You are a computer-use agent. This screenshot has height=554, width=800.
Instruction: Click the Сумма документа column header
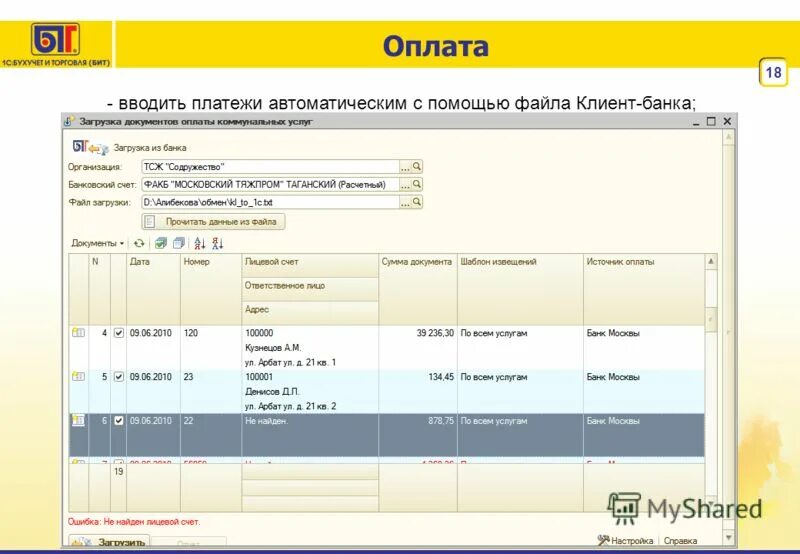418,289
